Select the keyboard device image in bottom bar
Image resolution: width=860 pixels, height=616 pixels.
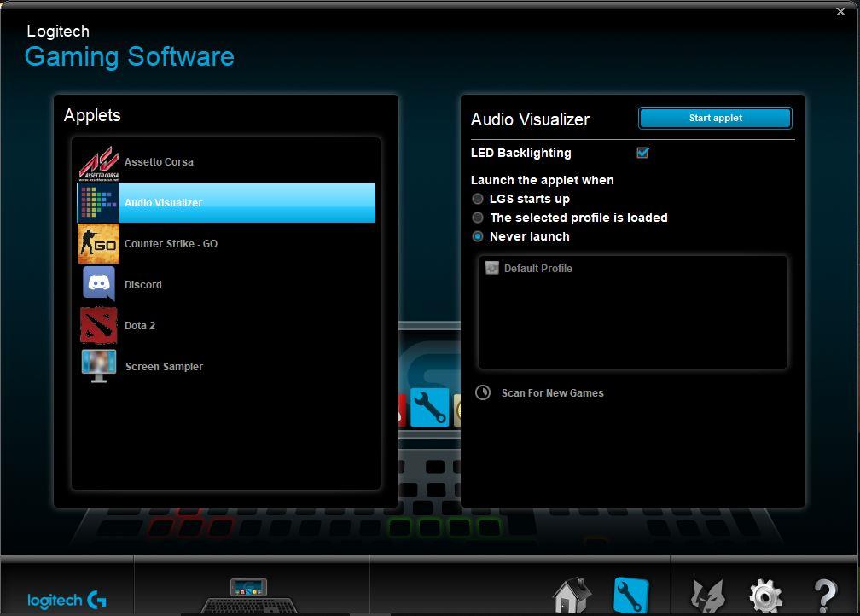point(249,596)
